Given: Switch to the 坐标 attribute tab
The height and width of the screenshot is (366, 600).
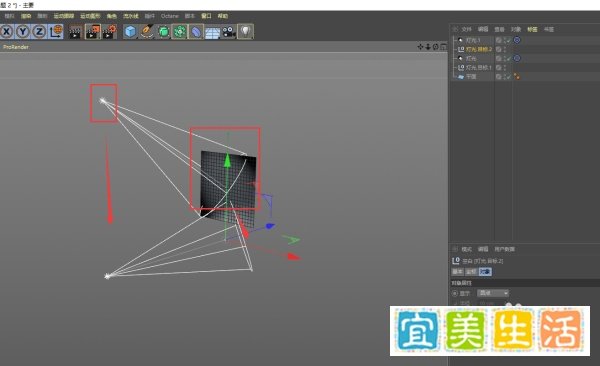Looking at the screenshot, I should (471, 272).
